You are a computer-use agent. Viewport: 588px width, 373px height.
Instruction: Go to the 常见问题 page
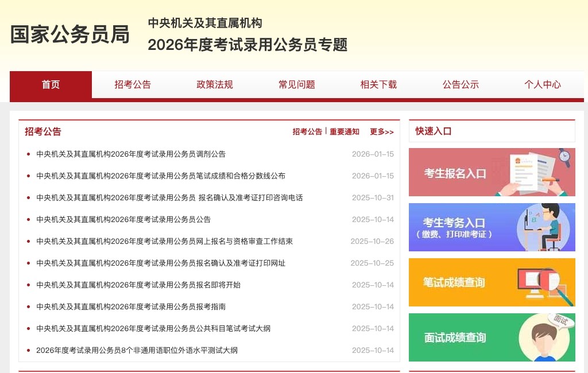(296, 84)
